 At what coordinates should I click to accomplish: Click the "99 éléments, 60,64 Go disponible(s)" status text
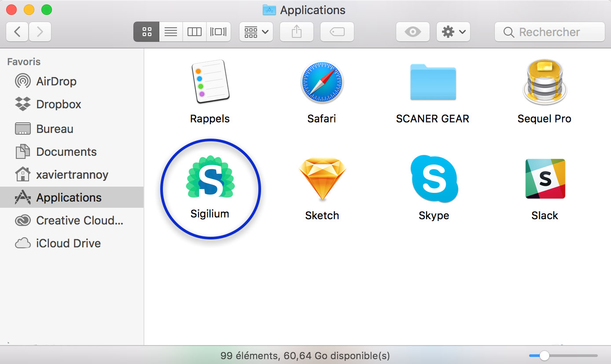[305, 355]
